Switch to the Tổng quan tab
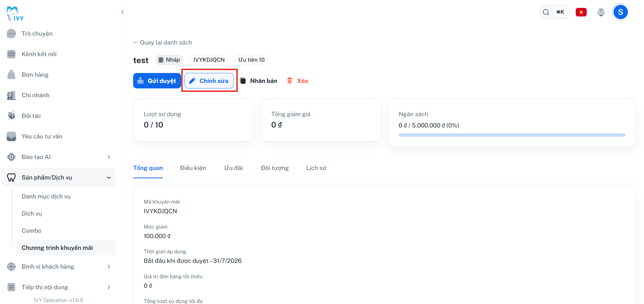Image resolution: width=644 pixels, height=304 pixels. click(148, 168)
